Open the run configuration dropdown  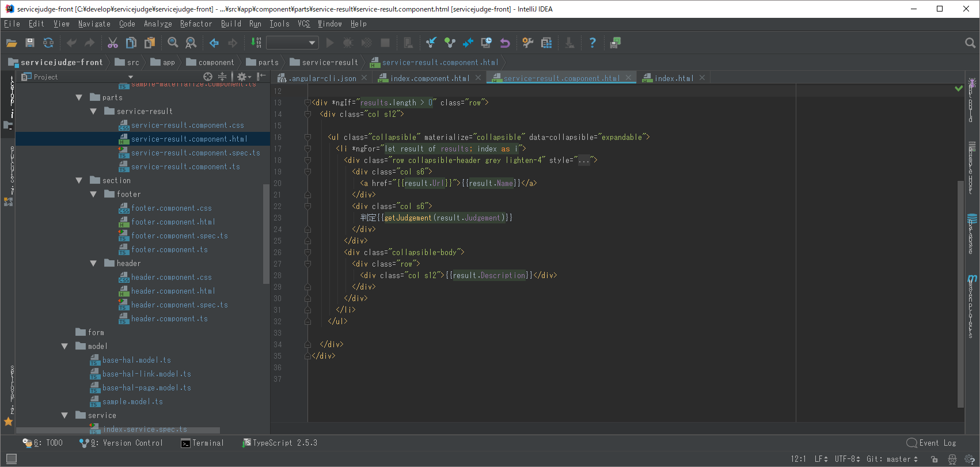tap(293, 43)
